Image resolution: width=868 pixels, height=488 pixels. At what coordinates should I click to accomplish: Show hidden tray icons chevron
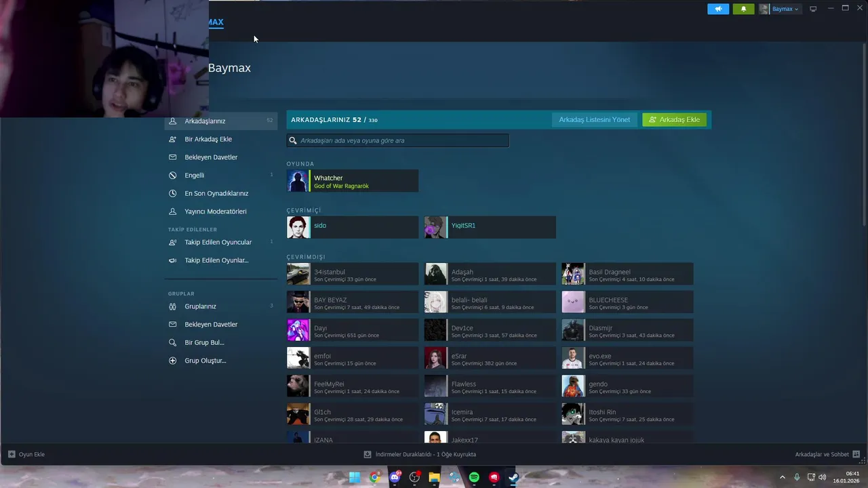[x=783, y=477]
